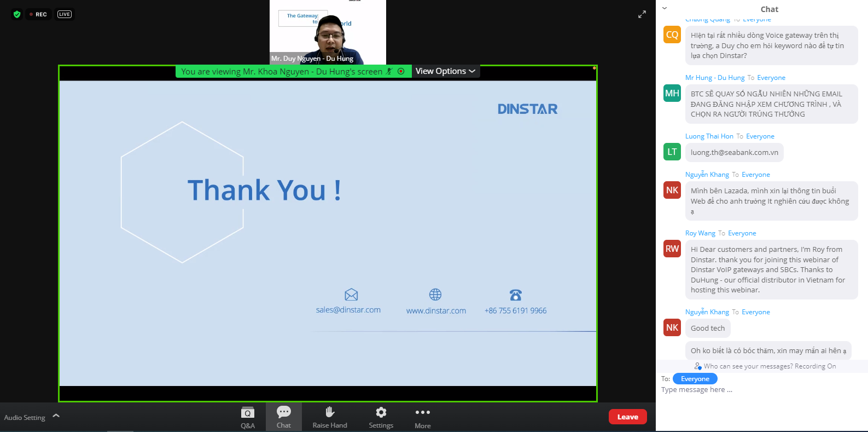Click Mr. Duy Nguyen's video thumbnail
The image size is (868, 432).
(x=328, y=32)
